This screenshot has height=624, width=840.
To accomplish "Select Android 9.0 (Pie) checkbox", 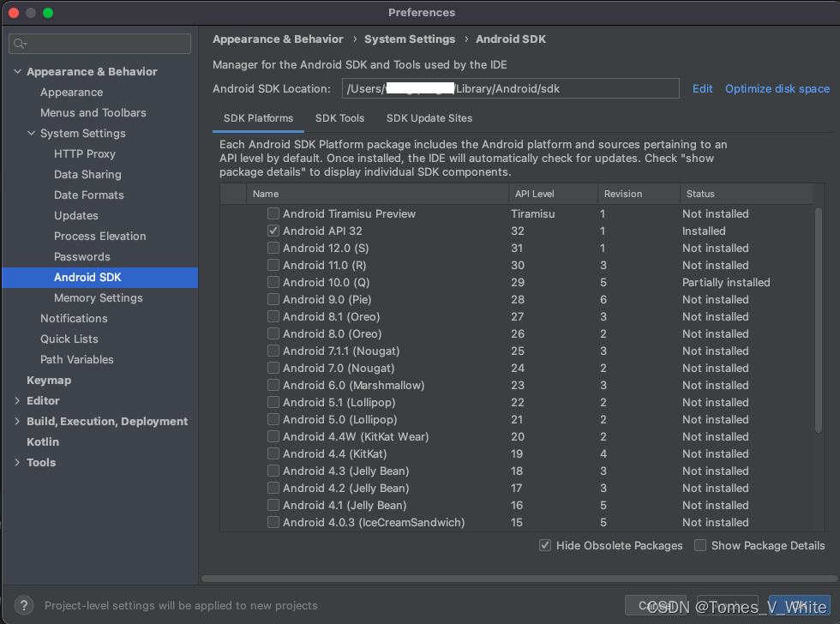I will 273,299.
